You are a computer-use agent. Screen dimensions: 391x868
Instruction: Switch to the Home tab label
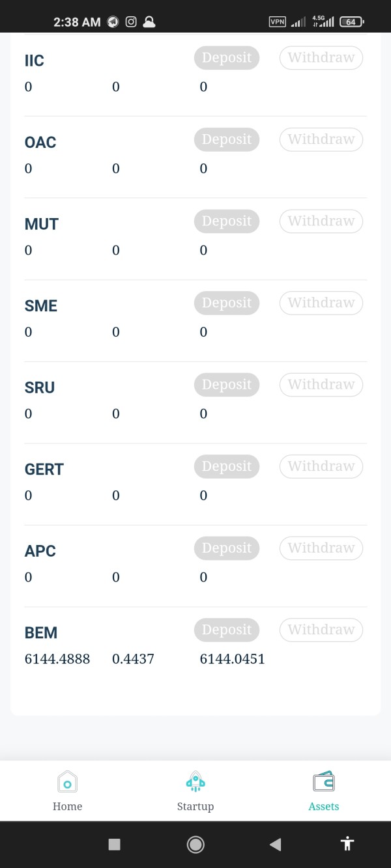click(x=67, y=806)
